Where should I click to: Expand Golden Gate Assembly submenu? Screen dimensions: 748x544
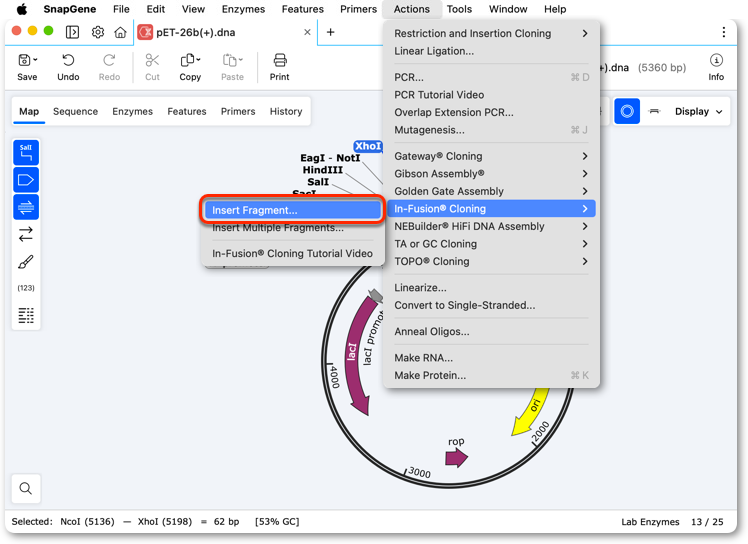pyautogui.click(x=491, y=191)
